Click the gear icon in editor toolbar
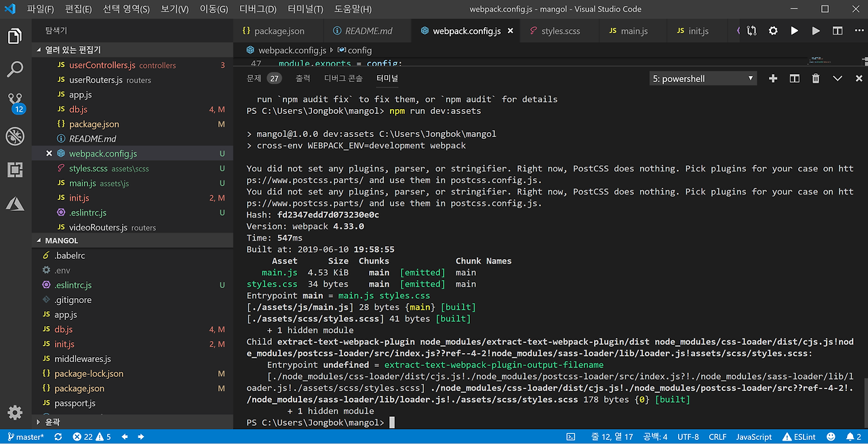868x444 pixels. pos(773,31)
